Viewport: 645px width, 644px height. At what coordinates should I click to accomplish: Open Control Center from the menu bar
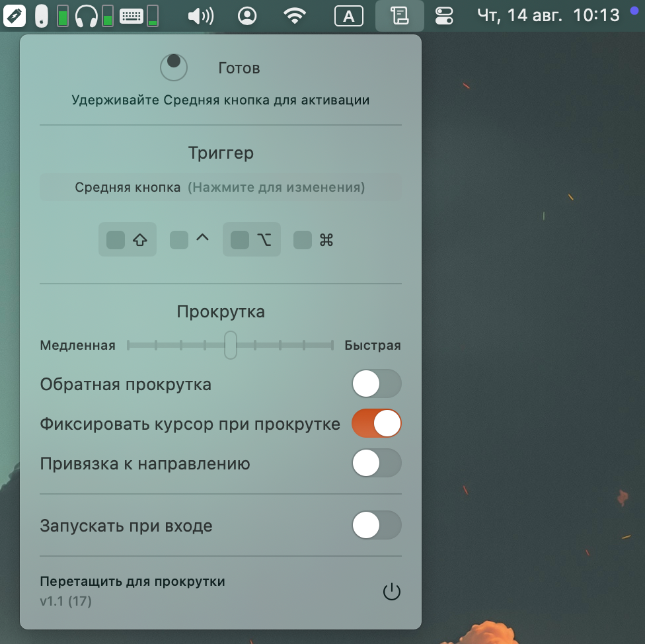pos(445,16)
